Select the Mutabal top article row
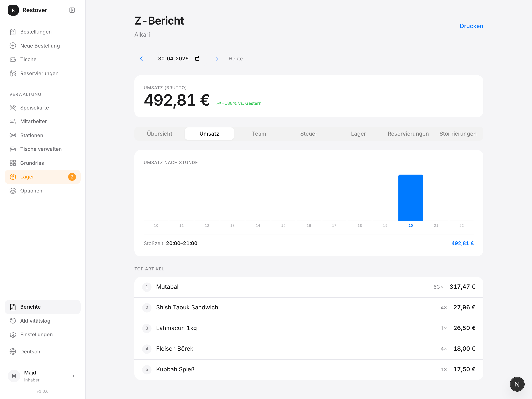The width and height of the screenshot is (532, 399). click(x=309, y=287)
